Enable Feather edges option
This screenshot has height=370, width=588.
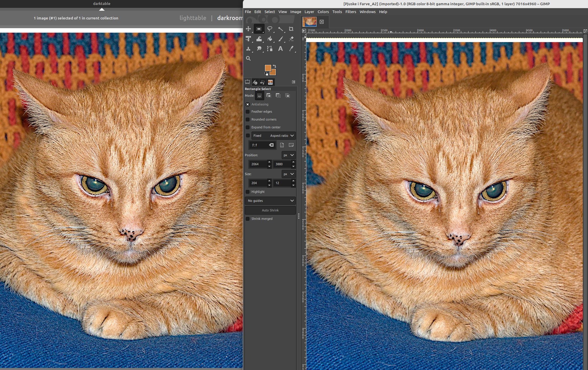coord(248,112)
